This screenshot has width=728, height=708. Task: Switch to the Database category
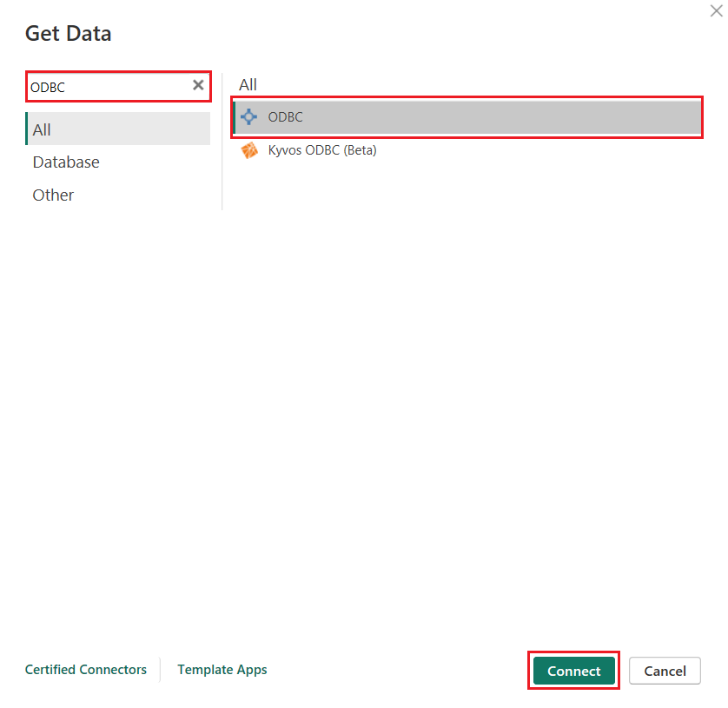tap(66, 162)
